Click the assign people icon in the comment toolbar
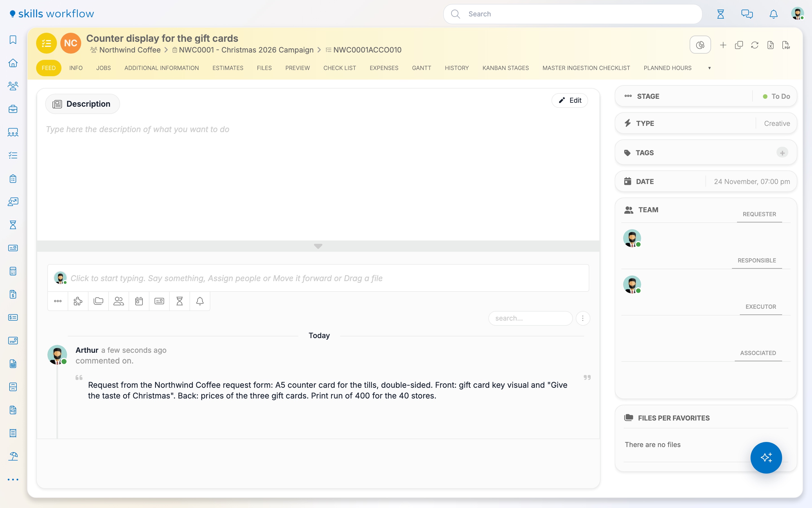The width and height of the screenshot is (812, 508). click(118, 301)
